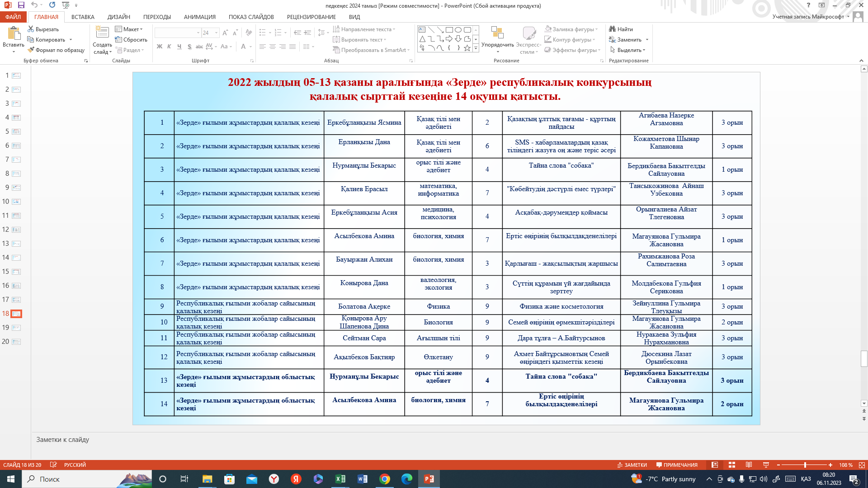
Task: Clear formatting with the eraser icon
Action: tap(249, 33)
